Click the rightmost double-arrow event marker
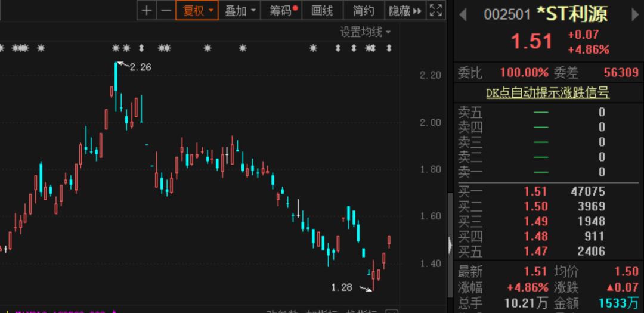Screen dimensions: 644x313 pos(389,48)
